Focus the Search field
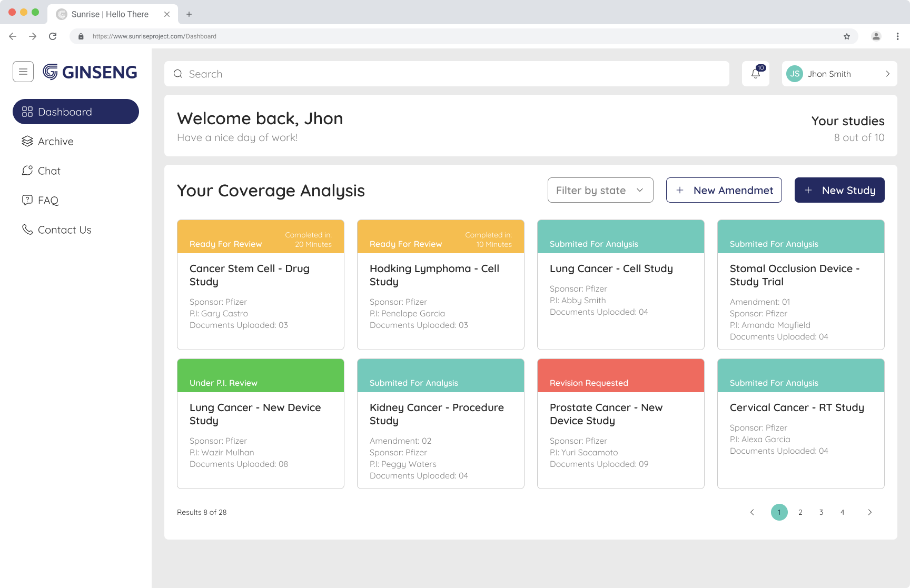The height and width of the screenshot is (588, 910). pos(447,74)
